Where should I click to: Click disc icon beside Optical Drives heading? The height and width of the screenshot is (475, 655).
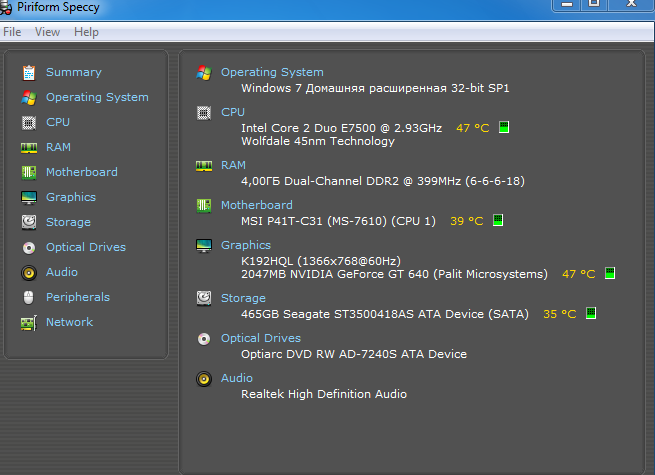click(204, 339)
